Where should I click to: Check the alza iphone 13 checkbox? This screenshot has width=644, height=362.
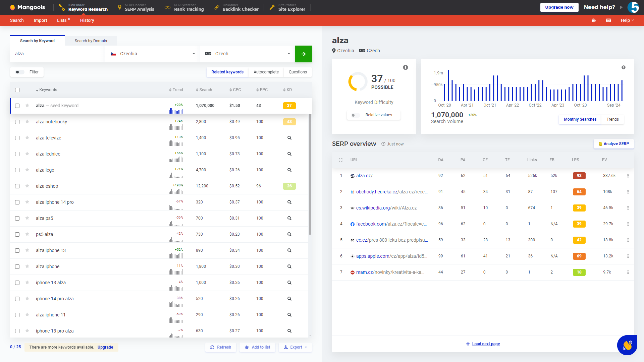(x=17, y=250)
